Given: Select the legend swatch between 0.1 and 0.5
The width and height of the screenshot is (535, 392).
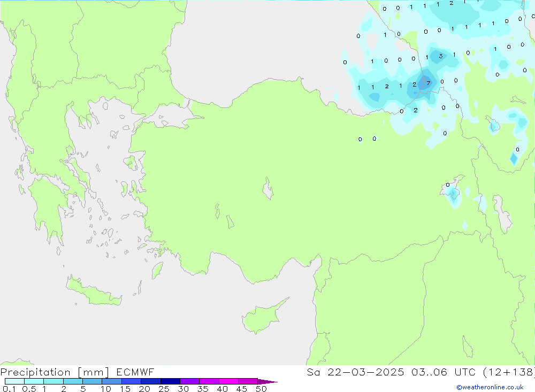Looking at the screenshot, I should [14, 381].
